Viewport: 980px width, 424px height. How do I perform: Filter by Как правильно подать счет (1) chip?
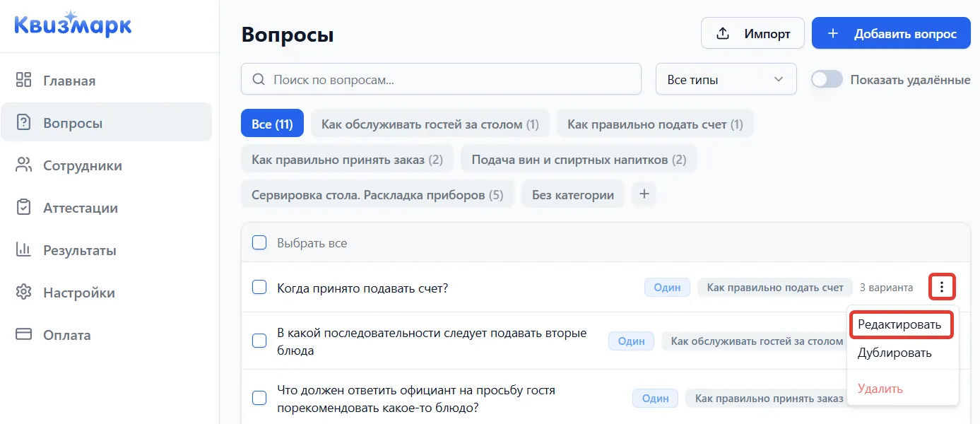tap(655, 124)
